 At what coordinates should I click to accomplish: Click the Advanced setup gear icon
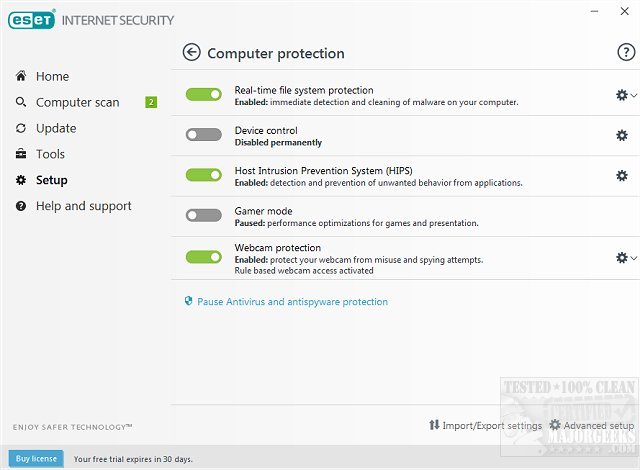coord(555,425)
